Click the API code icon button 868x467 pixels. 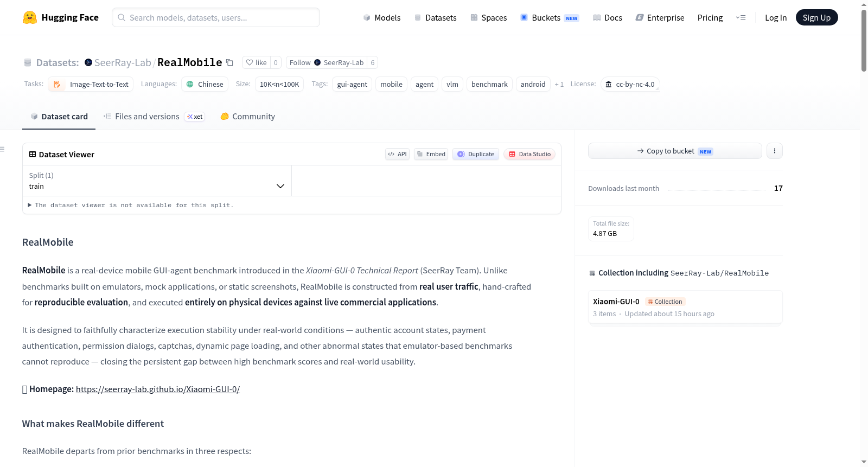click(x=397, y=154)
